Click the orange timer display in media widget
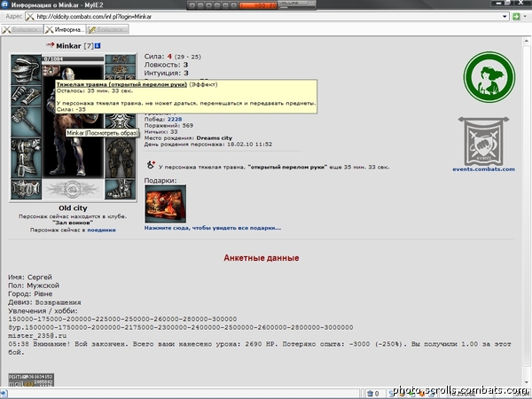 258,5
